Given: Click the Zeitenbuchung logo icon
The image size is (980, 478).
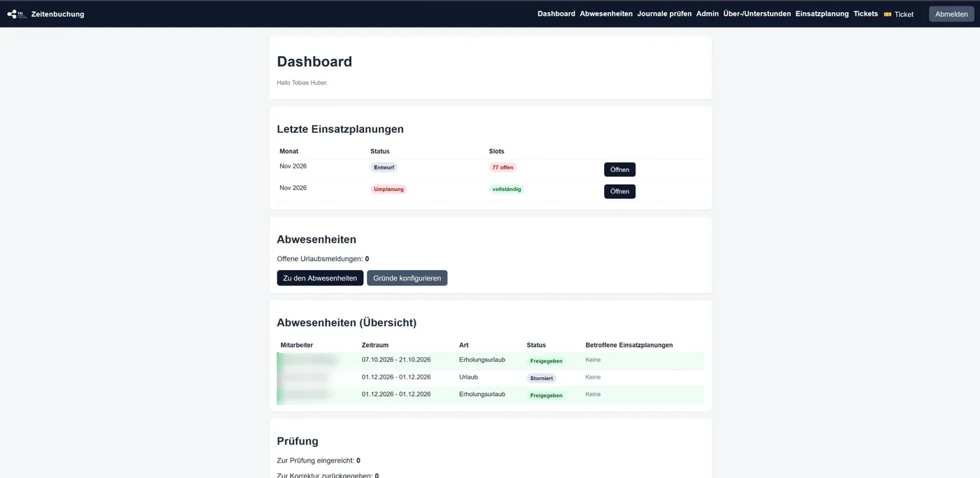Looking at the screenshot, I should 17,14.
